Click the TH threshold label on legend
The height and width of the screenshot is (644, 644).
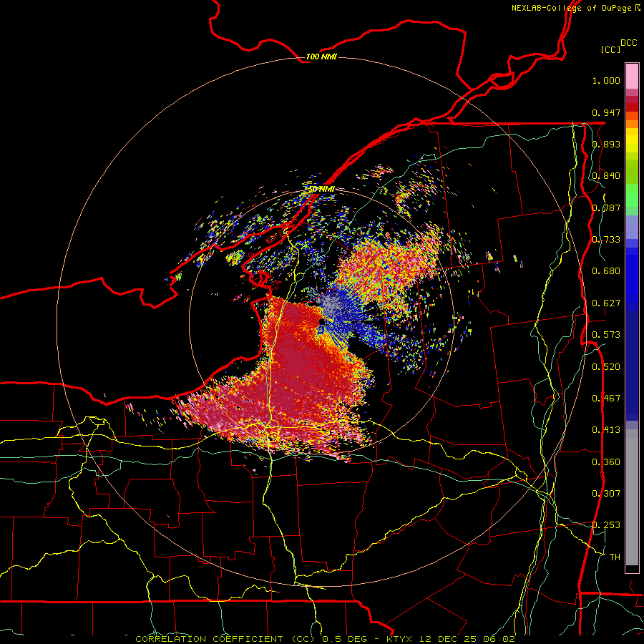point(615,557)
